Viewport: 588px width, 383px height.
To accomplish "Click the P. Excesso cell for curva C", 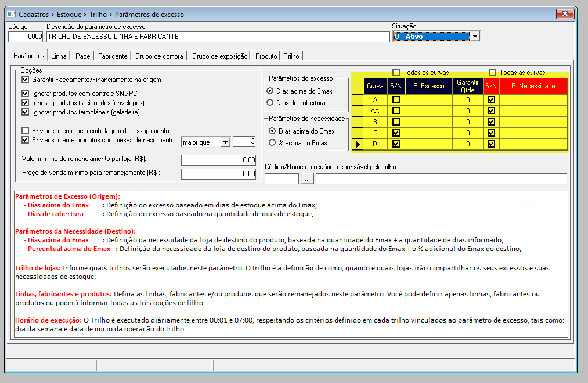I will (x=428, y=133).
